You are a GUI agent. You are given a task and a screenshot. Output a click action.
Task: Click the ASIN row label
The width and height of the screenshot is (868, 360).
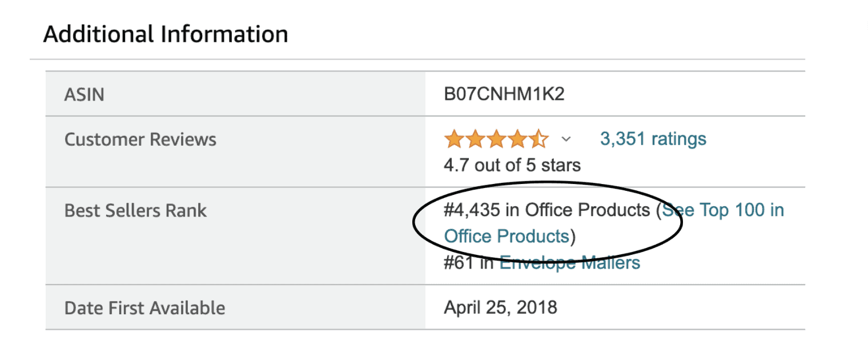coord(85,93)
